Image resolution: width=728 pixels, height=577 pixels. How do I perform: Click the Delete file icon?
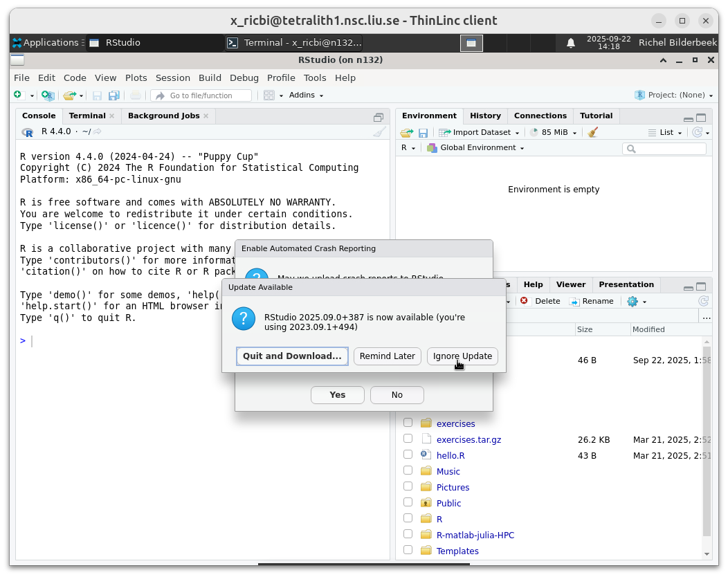(525, 301)
